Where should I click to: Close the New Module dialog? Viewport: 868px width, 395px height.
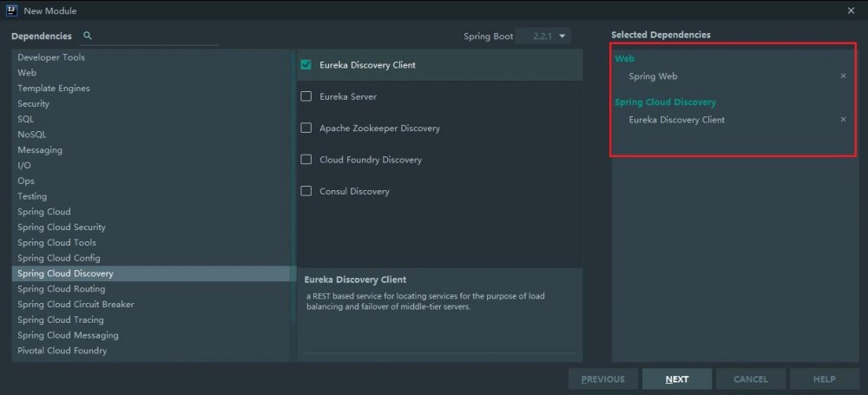[850, 10]
